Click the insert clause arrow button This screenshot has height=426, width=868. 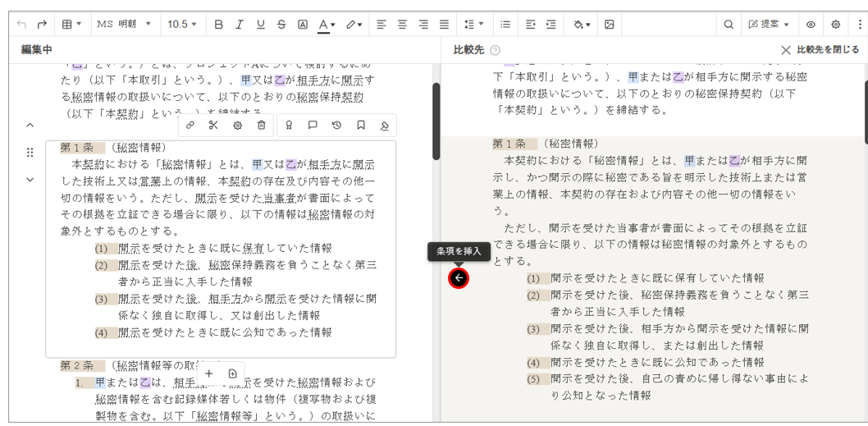pos(459,278)
